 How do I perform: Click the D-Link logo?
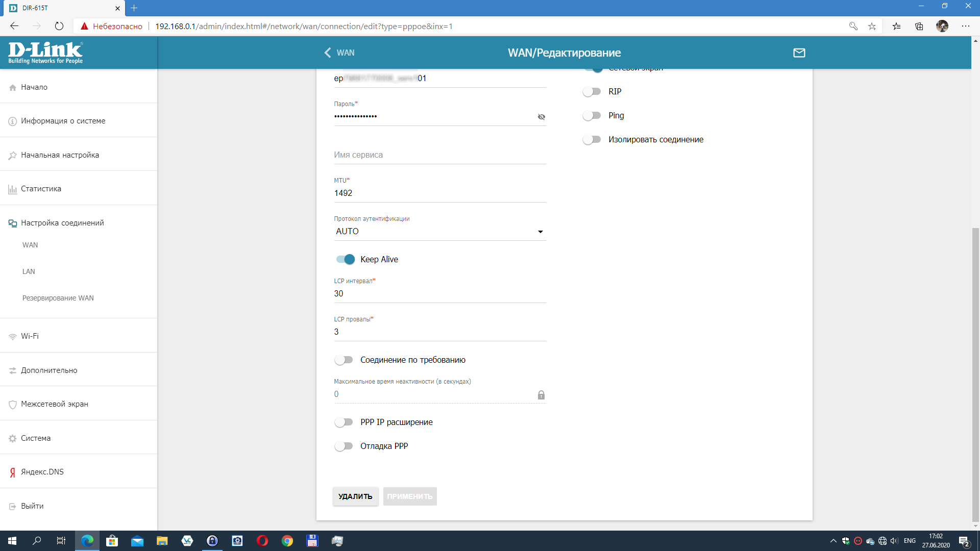(x=45, y=53)
